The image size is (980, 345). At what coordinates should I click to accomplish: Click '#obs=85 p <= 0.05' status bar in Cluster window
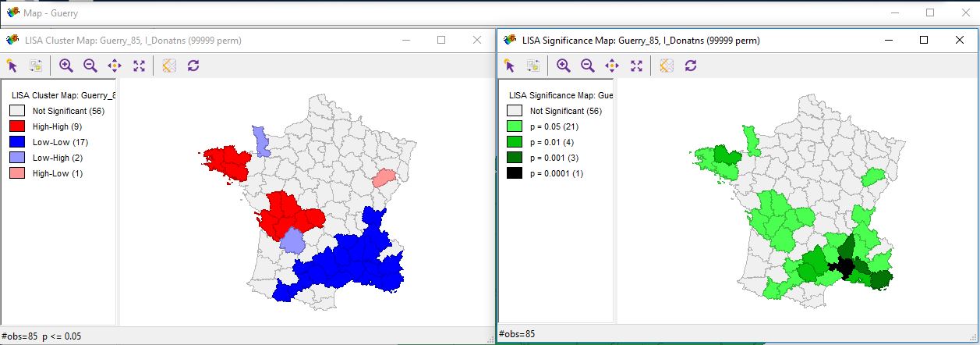coord(41,336)
